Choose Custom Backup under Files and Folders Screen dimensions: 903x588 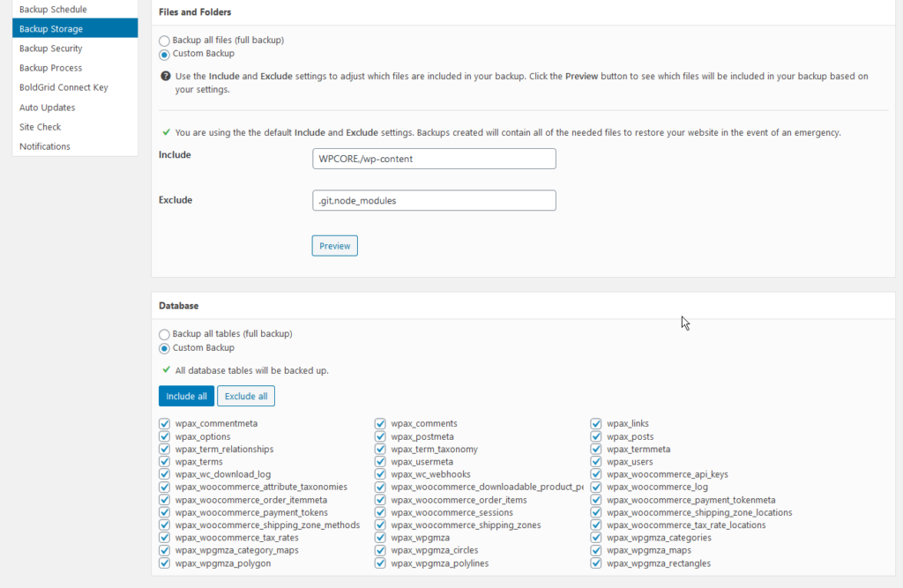coord(164,54)
